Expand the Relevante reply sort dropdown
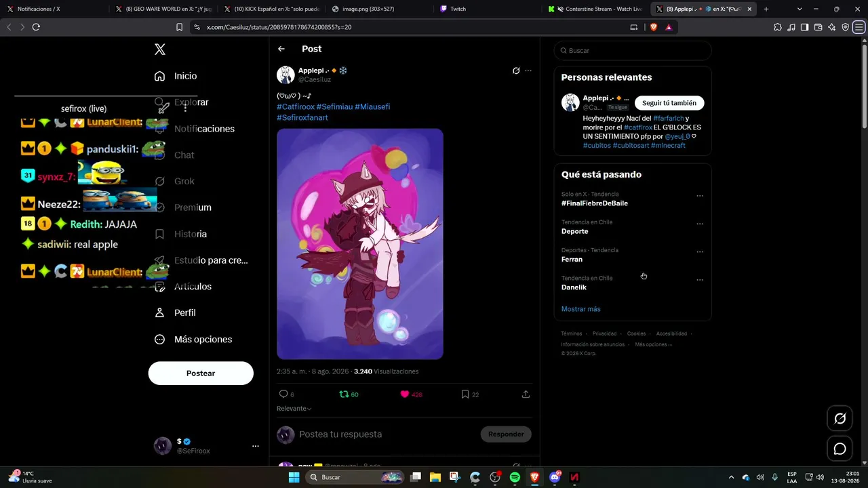868x488 pixels. click(294, 409)
